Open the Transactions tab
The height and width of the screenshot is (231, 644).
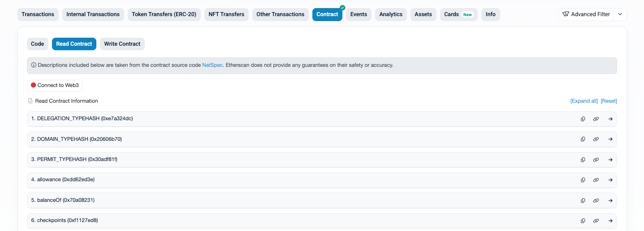(38, 14)
